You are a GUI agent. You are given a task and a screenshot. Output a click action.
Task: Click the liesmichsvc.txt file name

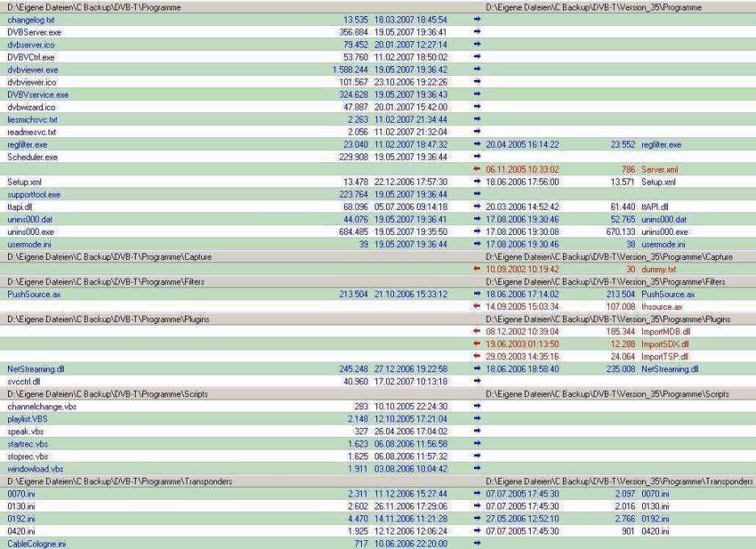coord(32,119)
